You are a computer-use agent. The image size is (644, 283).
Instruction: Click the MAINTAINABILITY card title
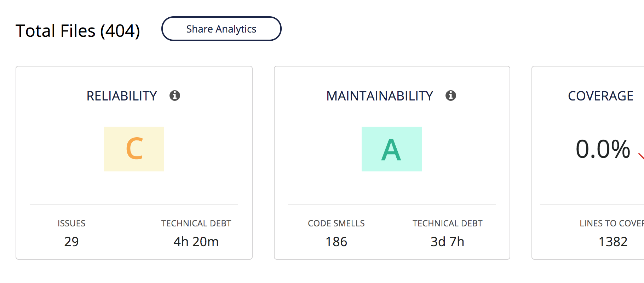[x=380, y=96]
